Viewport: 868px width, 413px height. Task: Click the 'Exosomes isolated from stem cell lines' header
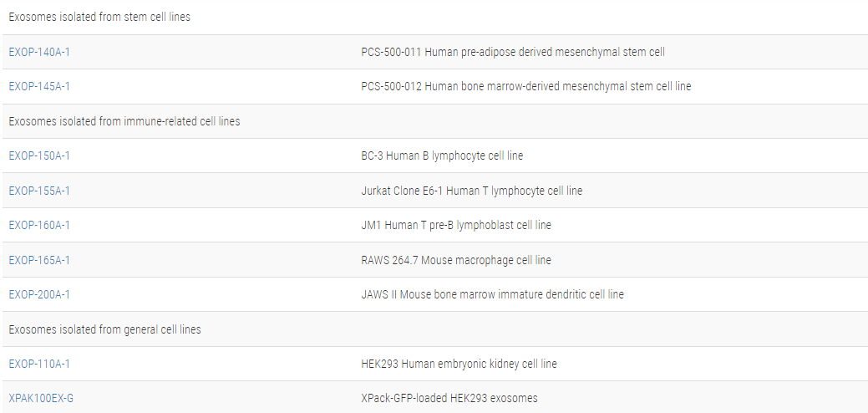coord(99,17)
